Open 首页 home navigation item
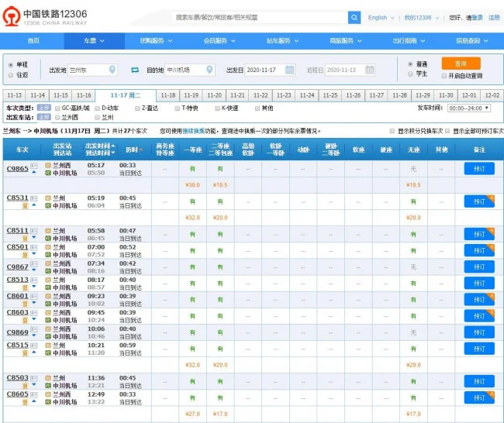 click(33, 41)
